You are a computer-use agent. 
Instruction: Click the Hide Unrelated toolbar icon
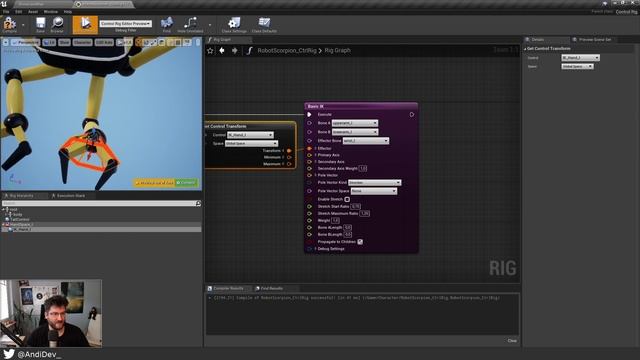coord(190,25)
